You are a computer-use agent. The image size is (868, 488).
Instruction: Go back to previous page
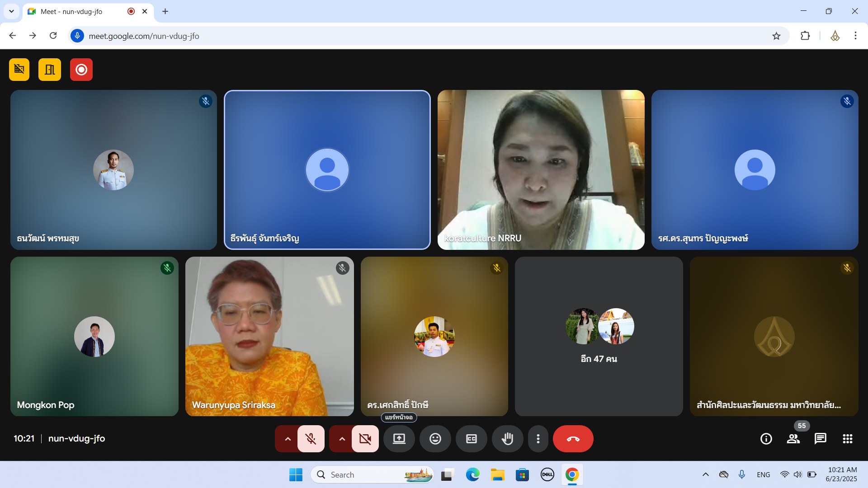click(13, 36)
